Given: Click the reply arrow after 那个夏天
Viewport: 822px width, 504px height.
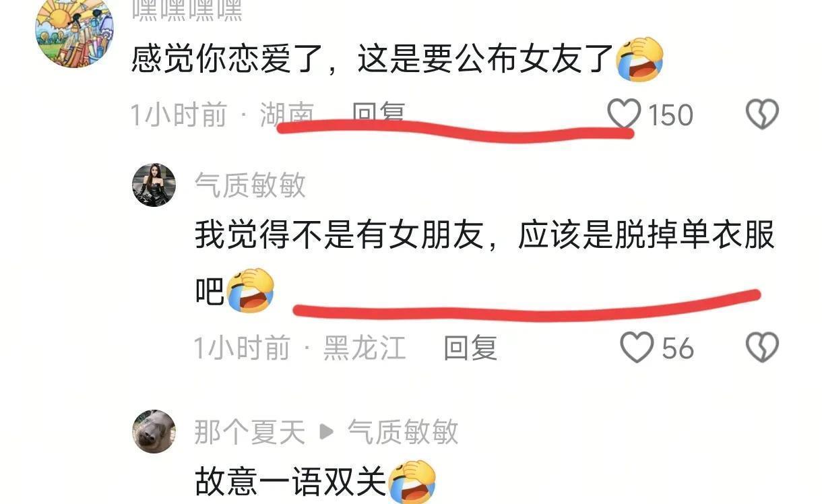Looking at the screenshot, I should [326, 432].
